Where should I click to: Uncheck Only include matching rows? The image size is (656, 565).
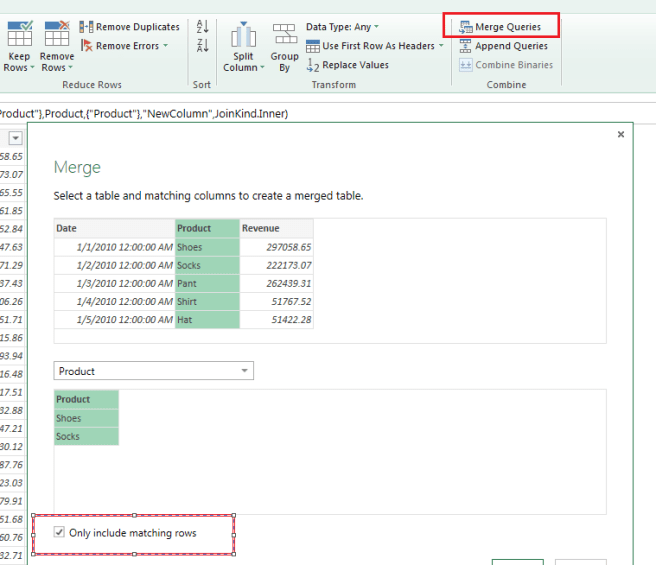[x=59, y=533]
